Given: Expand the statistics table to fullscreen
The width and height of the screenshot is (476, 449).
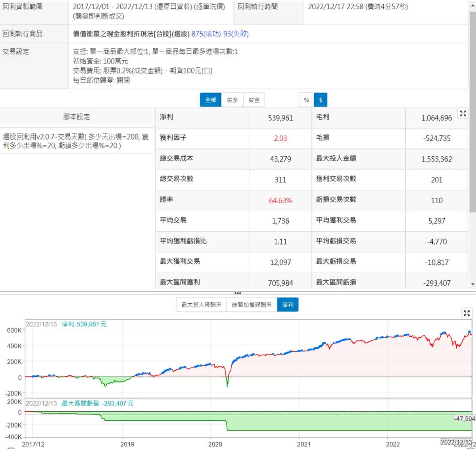Looking at the screenshot, I should tap(463, 114).
